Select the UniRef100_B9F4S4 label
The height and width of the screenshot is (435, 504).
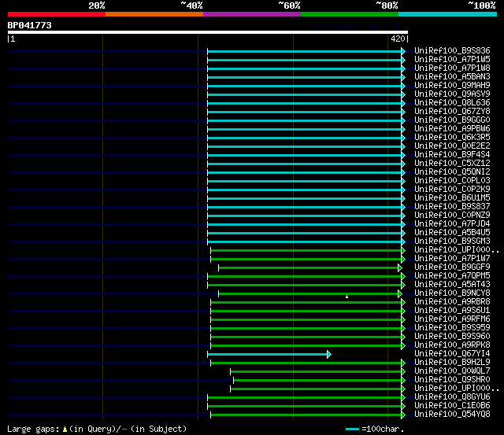click(452, 155)
